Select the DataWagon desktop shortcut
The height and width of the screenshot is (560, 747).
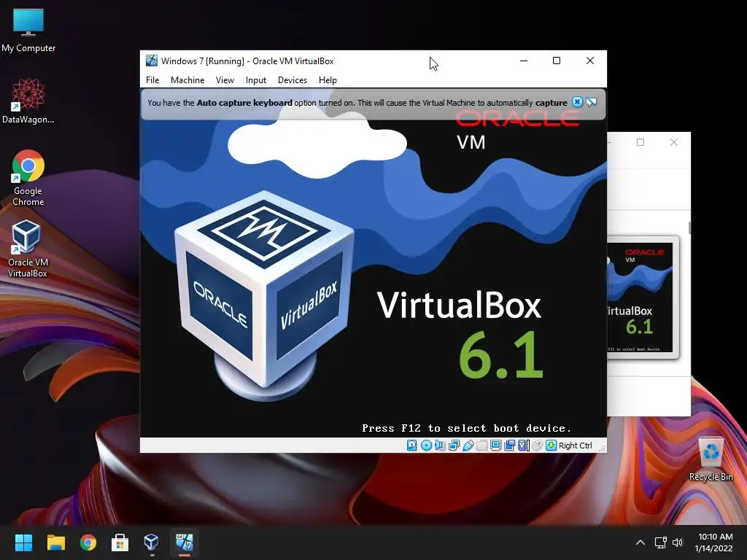[x=28, y=101]
